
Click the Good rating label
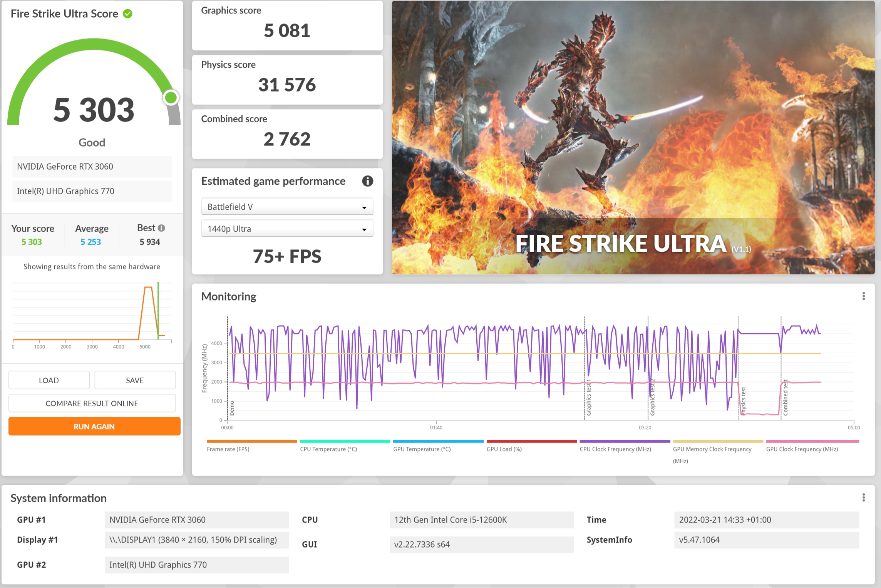pyautogui.click(x=92, y=142)
